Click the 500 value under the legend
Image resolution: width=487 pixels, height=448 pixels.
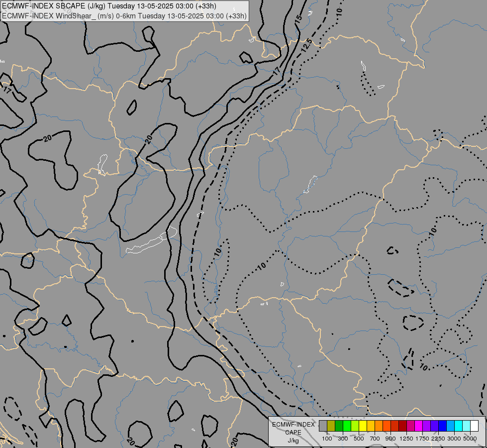pos(359,439)
